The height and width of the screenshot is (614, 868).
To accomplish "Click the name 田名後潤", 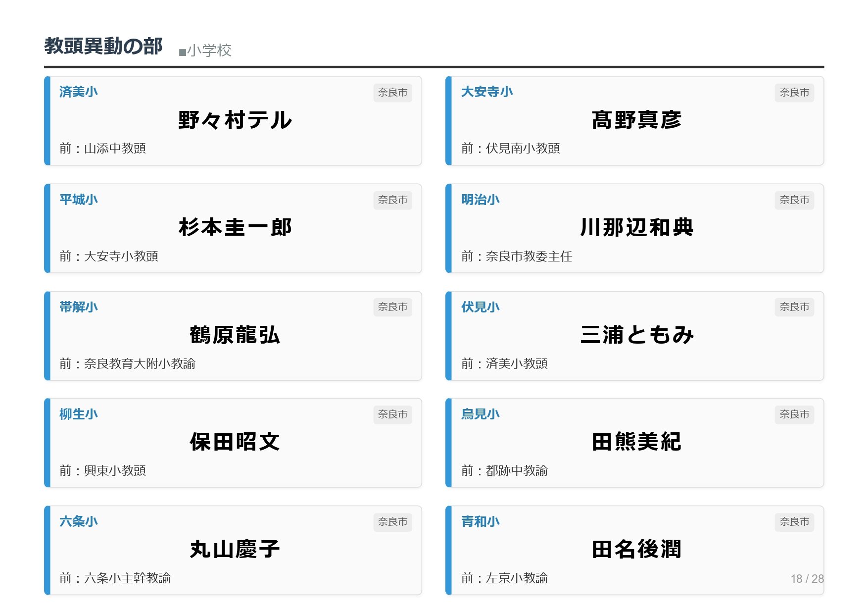I will coord(636,550).
